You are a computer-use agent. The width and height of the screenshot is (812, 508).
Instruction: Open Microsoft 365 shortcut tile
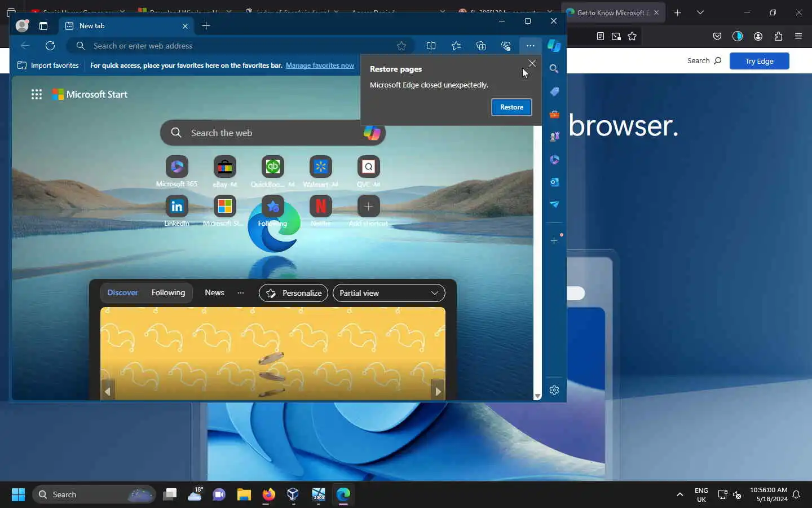coord(176,167)
